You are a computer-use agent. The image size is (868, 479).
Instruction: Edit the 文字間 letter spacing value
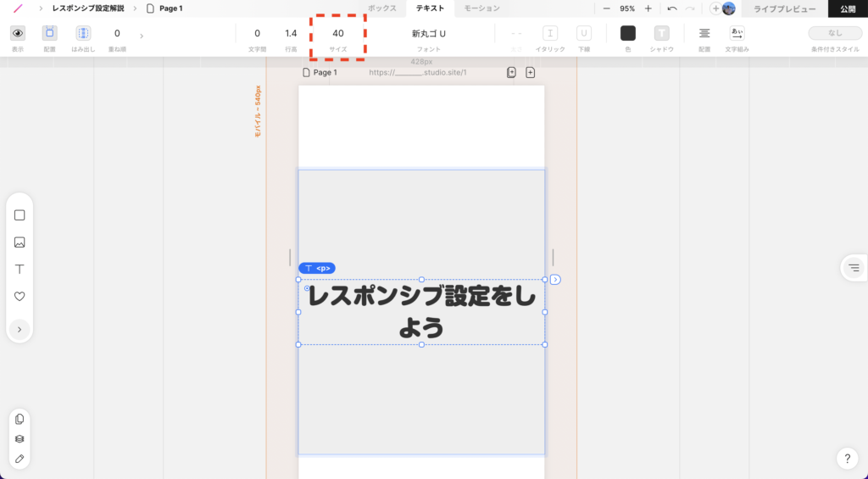click(257, 33)
